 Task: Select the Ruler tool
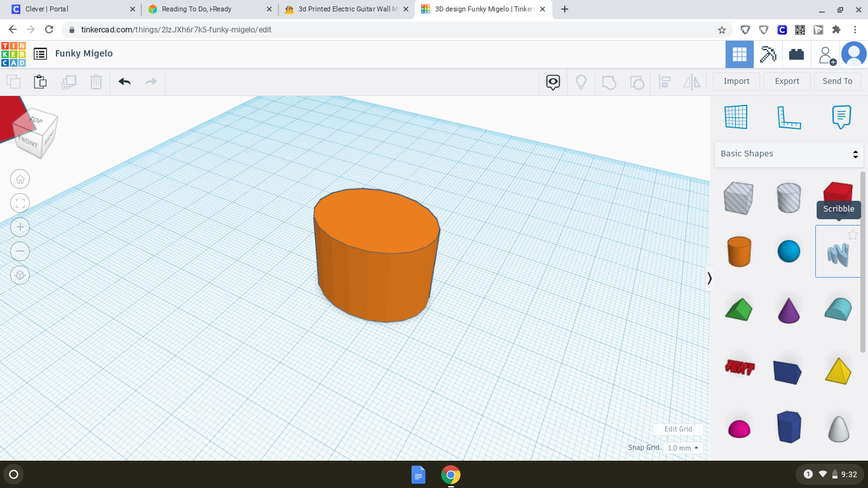[x=789, y=117]
